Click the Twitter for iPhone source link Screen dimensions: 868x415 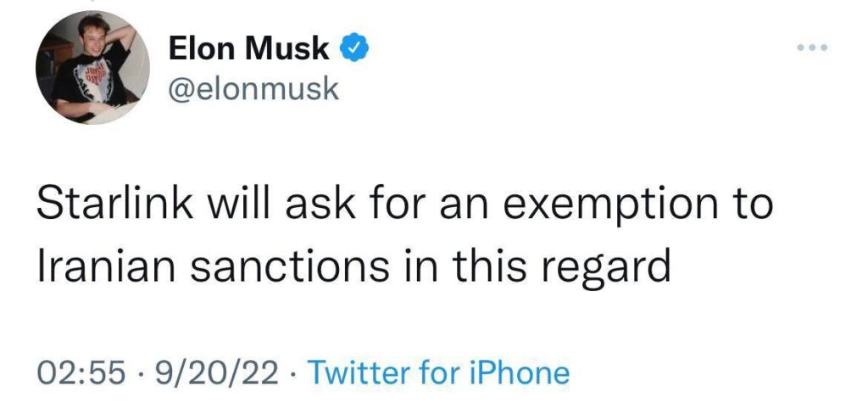click(438, 373)
